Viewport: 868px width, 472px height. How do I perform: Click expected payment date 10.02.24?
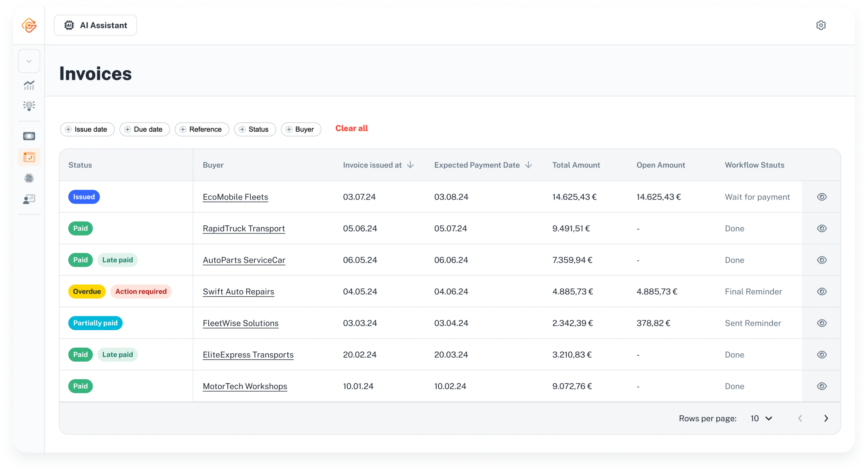(450, 386)
